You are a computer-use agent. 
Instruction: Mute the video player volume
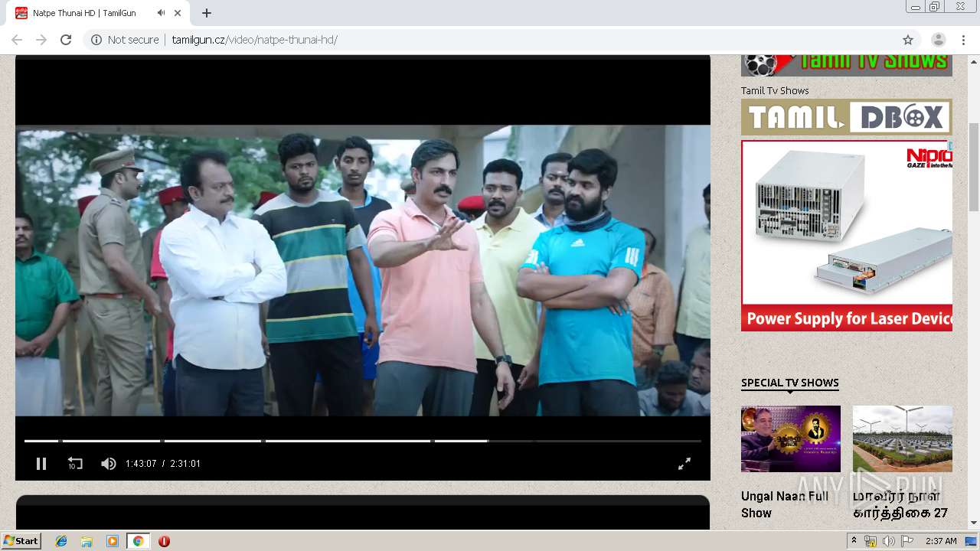pos(109,463)
